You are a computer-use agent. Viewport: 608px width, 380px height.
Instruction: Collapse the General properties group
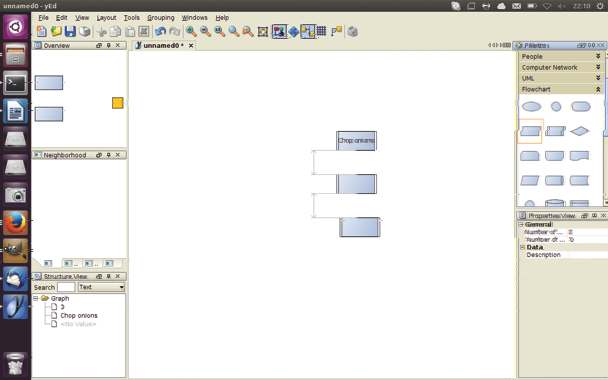(x=521, y=224)
